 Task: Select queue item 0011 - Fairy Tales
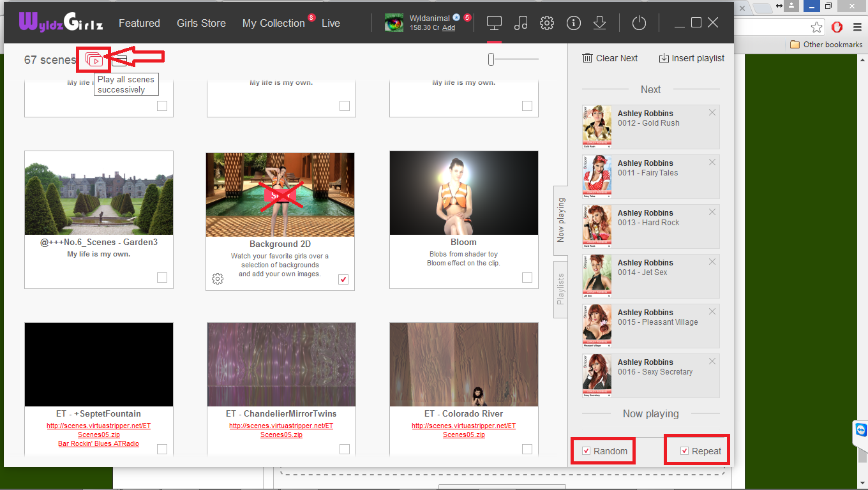point(651,177)
